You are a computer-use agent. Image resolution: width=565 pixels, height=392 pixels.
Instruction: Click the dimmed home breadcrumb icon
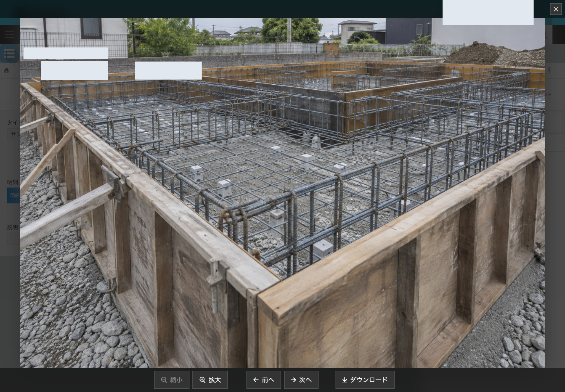(x=6, y=71)
